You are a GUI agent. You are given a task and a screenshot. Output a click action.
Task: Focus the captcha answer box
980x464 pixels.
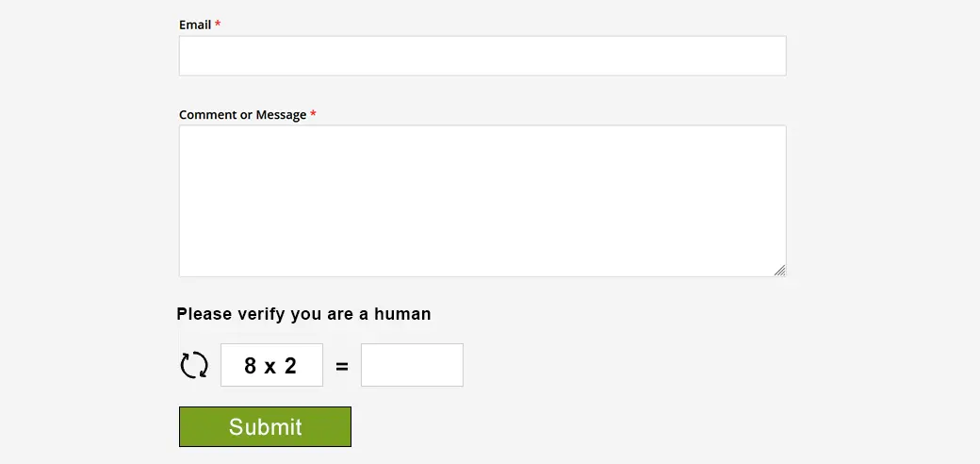(412, 365)
